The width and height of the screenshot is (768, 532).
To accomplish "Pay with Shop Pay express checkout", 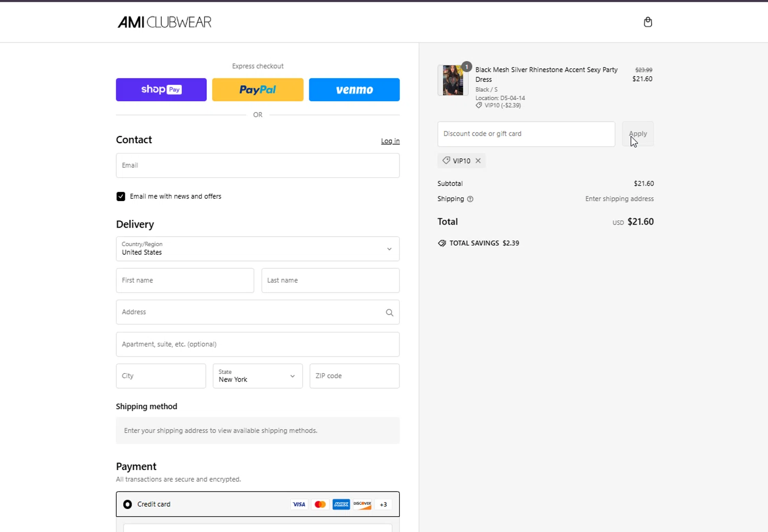I will click(x=161, y=90).
